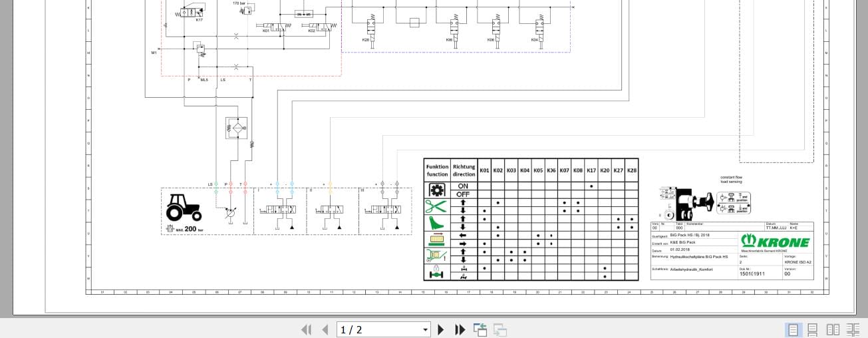Click the K02 column header in the table
The height and width of the screenshot is (338, 868).
[x=498, y=170]
